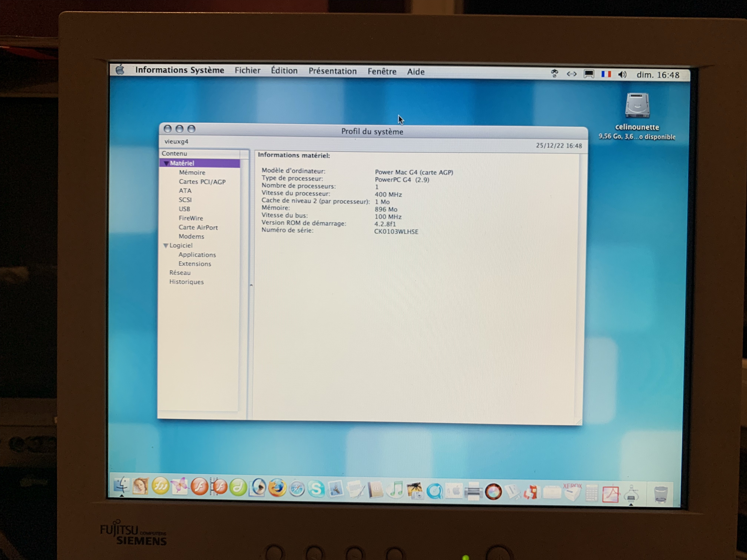Open the Apple menu
The image size is (747, 560).
[x=120, y=70]
